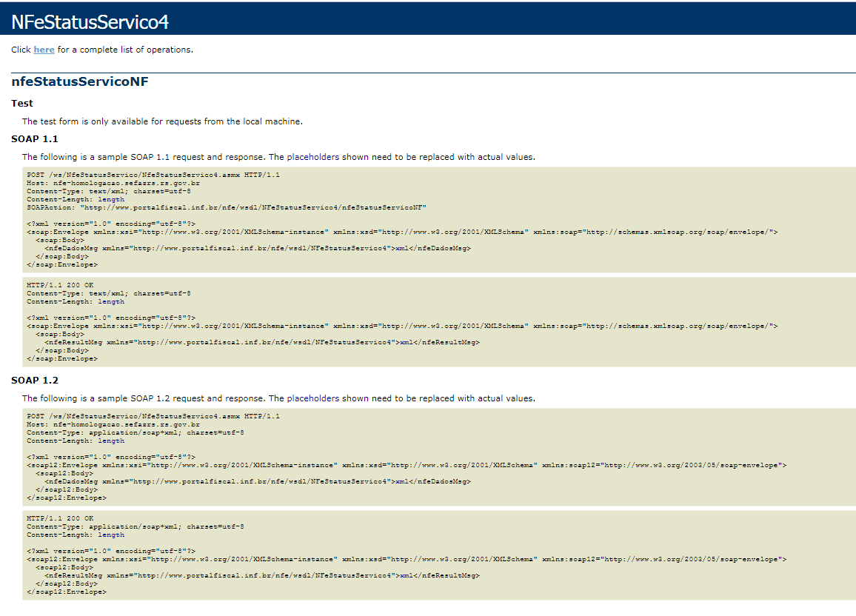Click the 'text/xml' Content-Type line in SOAP 1.1 request
Viewport: 856px width, 616px height.
[109, 192]
